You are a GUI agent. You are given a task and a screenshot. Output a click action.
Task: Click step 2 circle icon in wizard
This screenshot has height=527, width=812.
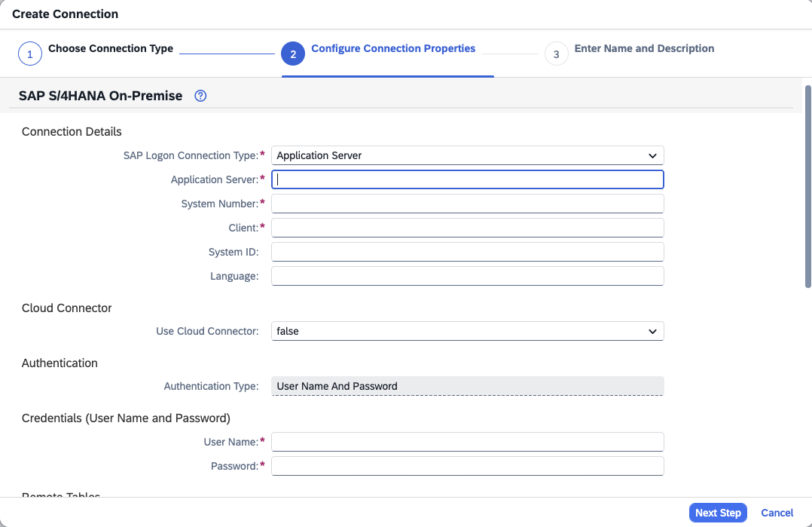293,54
